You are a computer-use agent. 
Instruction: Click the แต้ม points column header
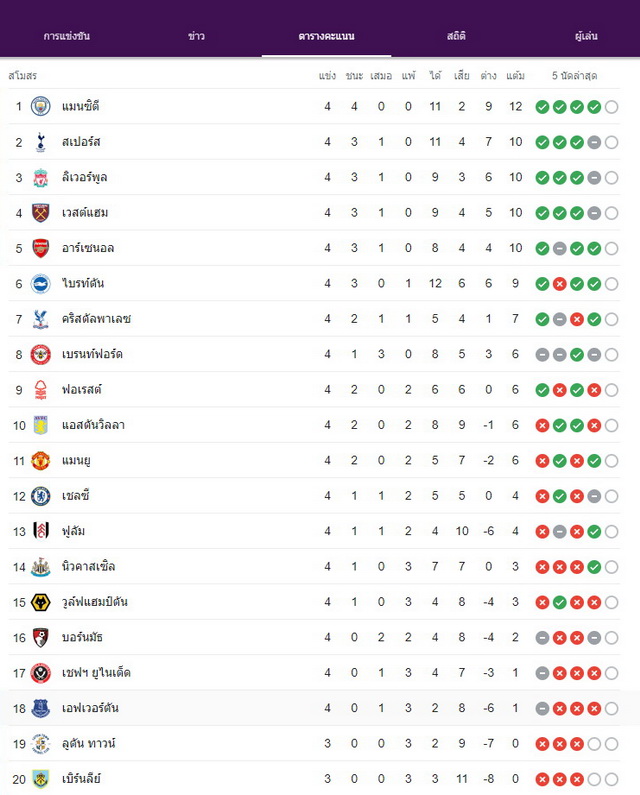click(515, 76)
